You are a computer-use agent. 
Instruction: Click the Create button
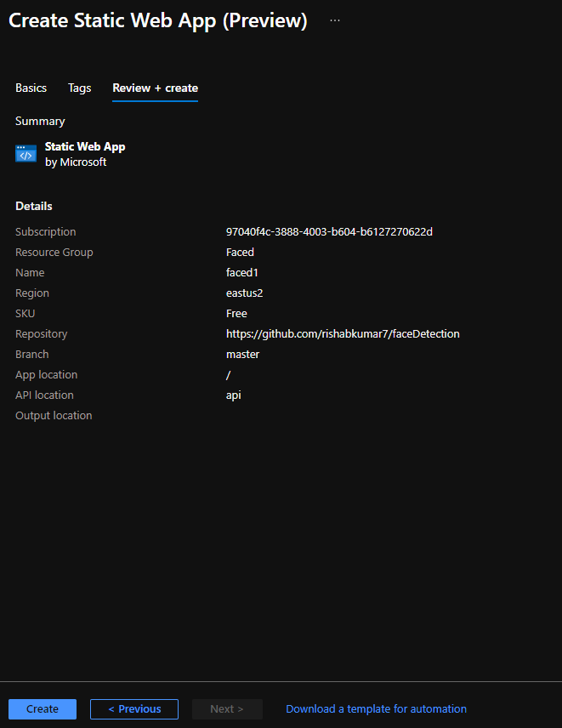[x=43, y=709]
